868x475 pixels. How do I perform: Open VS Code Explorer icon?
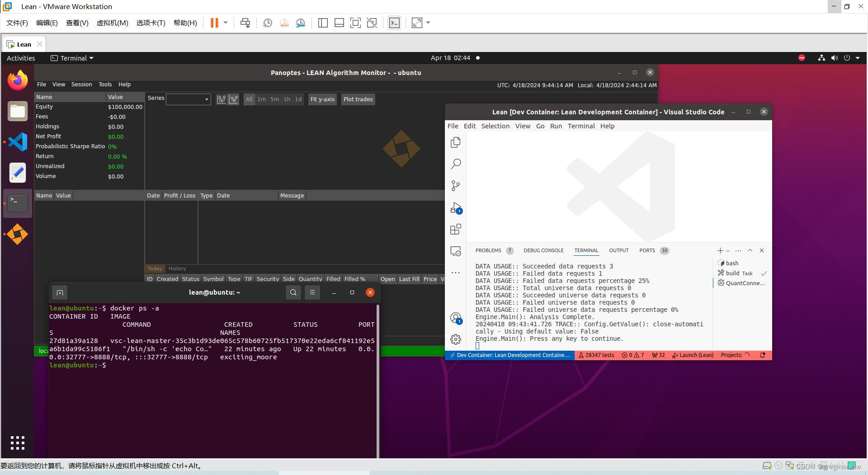pyautogui.click(x=456, y=142)
